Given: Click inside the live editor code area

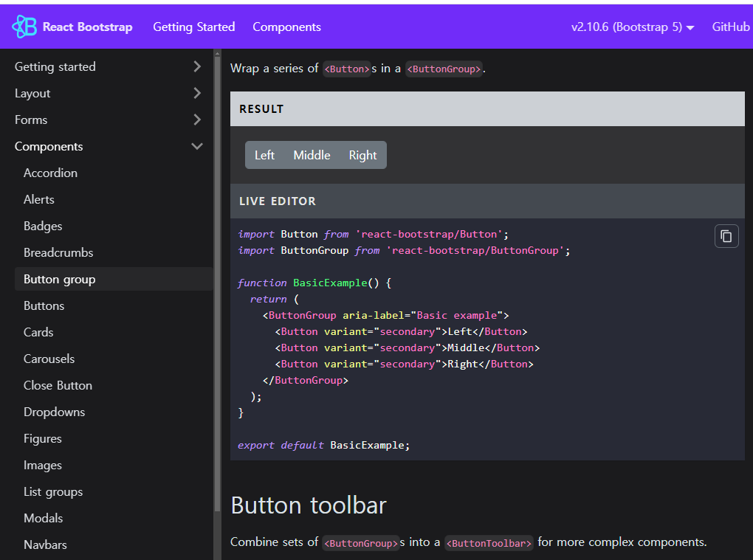Looking at the screenshot, I should coord(487,339).
